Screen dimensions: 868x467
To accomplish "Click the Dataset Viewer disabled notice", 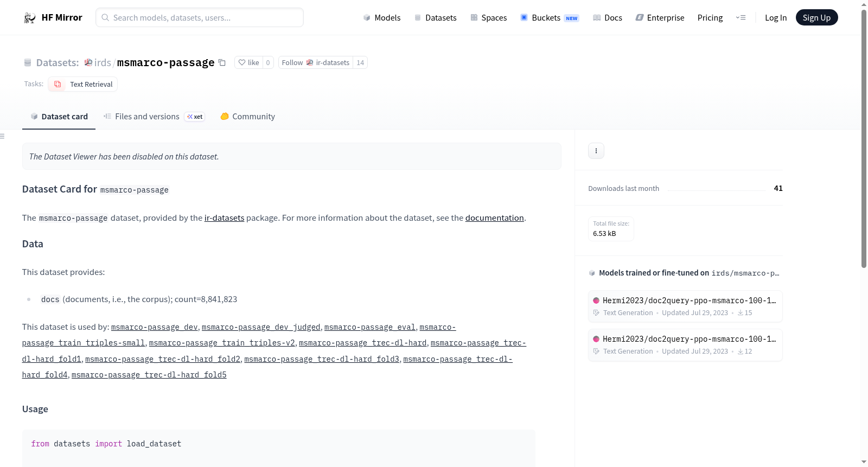I will coord(292,156).
